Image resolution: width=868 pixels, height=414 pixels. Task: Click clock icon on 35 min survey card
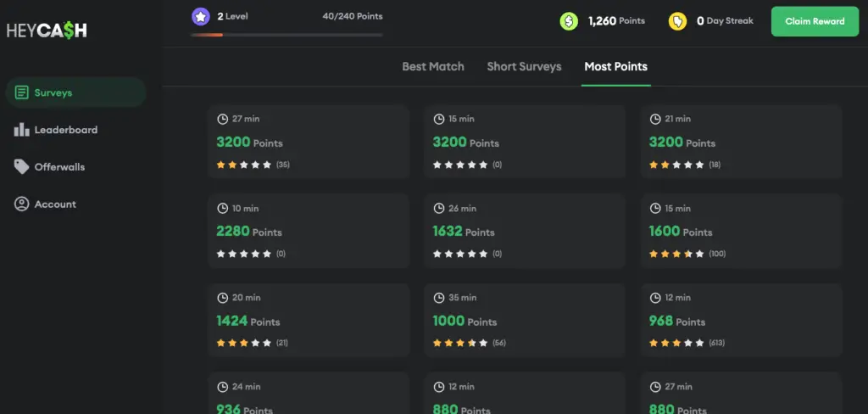click(x=438, y=298)
